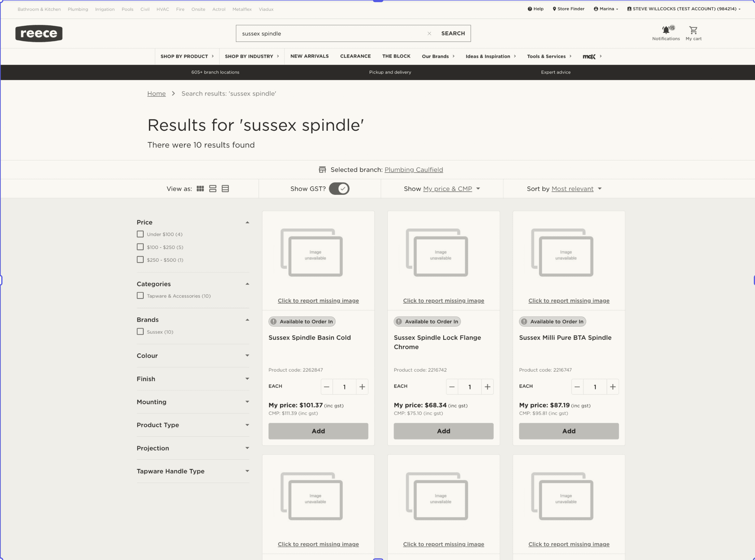Viewport: 755px width, 560px height.
Task: Switch to grid view icon
Action: [200, 189]
